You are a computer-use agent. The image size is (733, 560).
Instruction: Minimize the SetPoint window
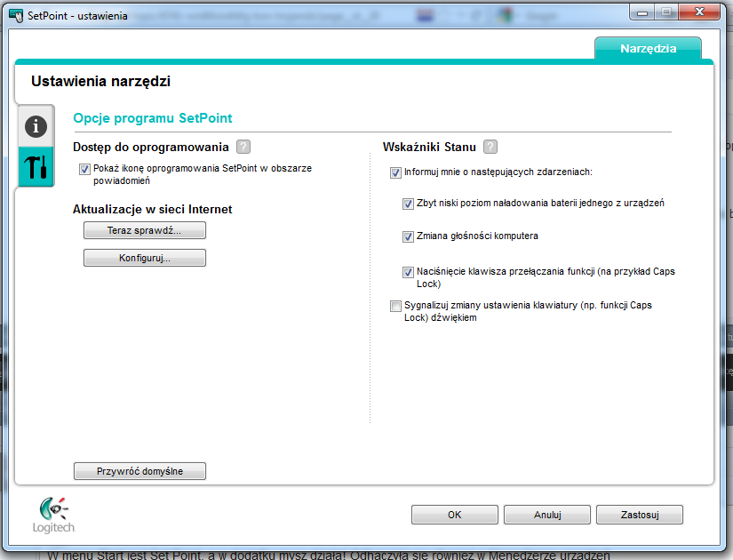pos(642,12)
